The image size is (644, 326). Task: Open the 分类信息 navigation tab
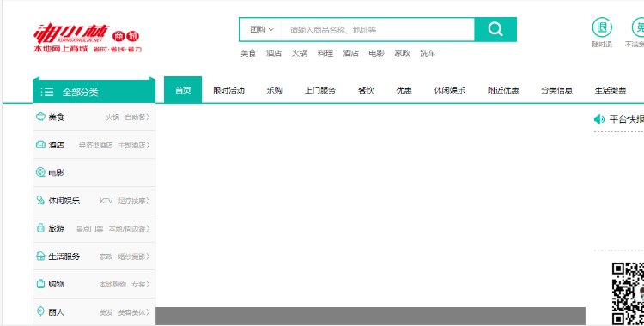click(556, 90)
